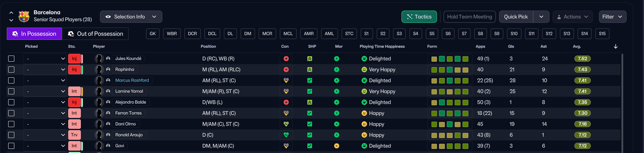
Task: Click Jules Koundé's Inj status badge
Action: click(x=74, y=59)
